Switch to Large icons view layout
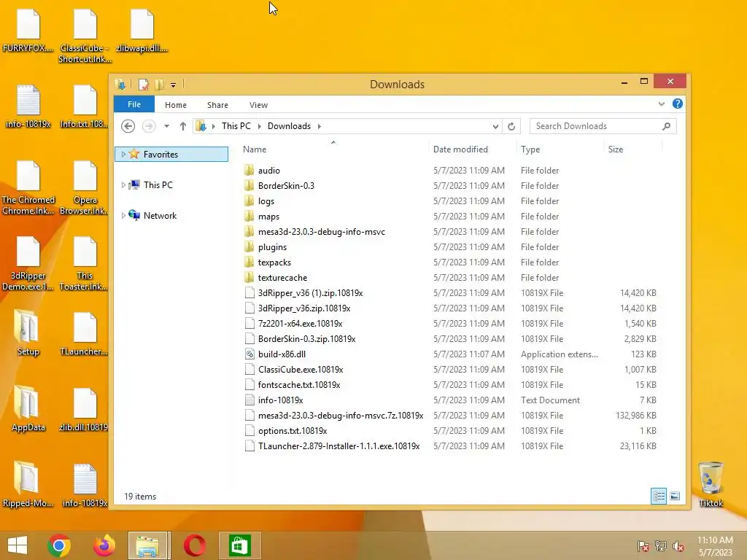 pos(675,496)
